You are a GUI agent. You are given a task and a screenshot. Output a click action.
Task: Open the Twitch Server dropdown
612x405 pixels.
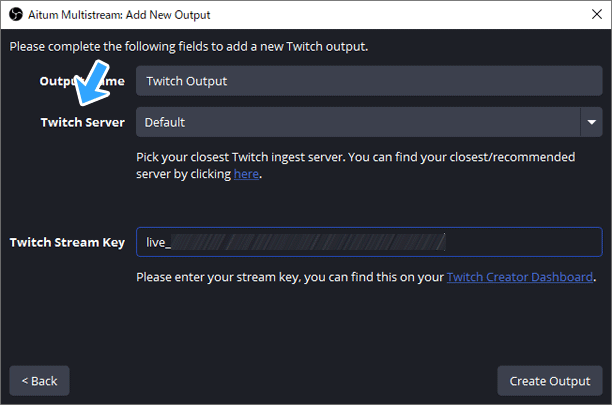369,122
